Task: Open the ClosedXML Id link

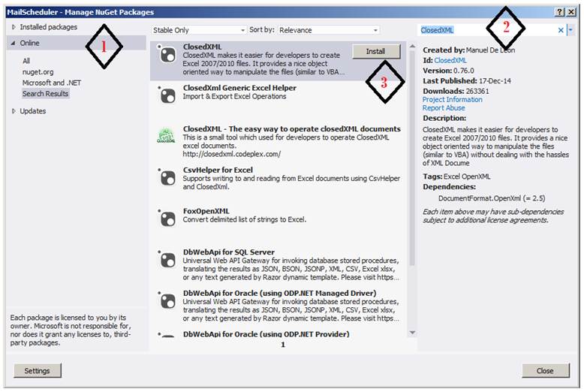Action: [x=450, y=60]
